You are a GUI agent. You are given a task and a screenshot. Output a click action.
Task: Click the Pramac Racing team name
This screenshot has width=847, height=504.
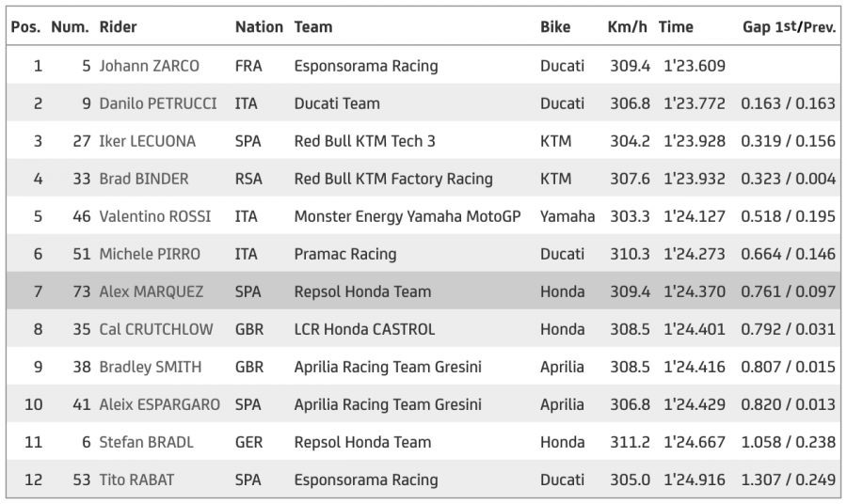[x=345, y=254]
